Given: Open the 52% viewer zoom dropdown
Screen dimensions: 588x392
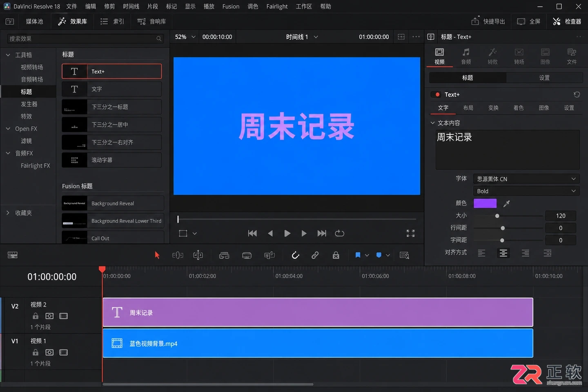Looking at the screenshot, I should click(185, 37).
